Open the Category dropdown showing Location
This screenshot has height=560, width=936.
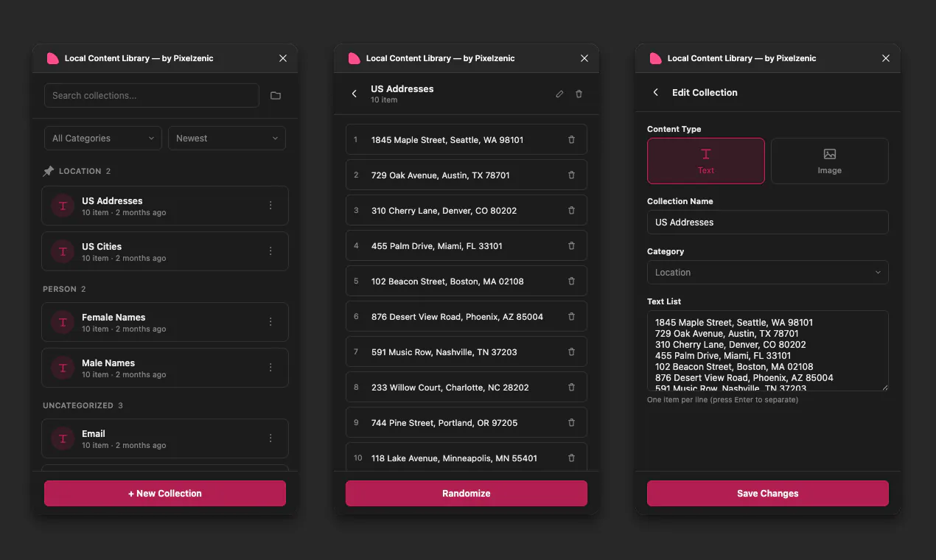coord(768,273)
